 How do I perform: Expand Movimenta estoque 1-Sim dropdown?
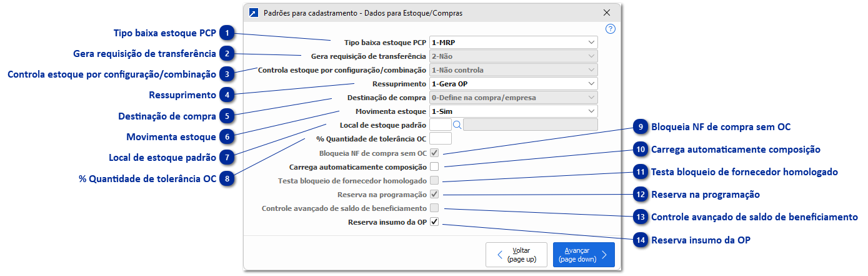click(513, 111)
